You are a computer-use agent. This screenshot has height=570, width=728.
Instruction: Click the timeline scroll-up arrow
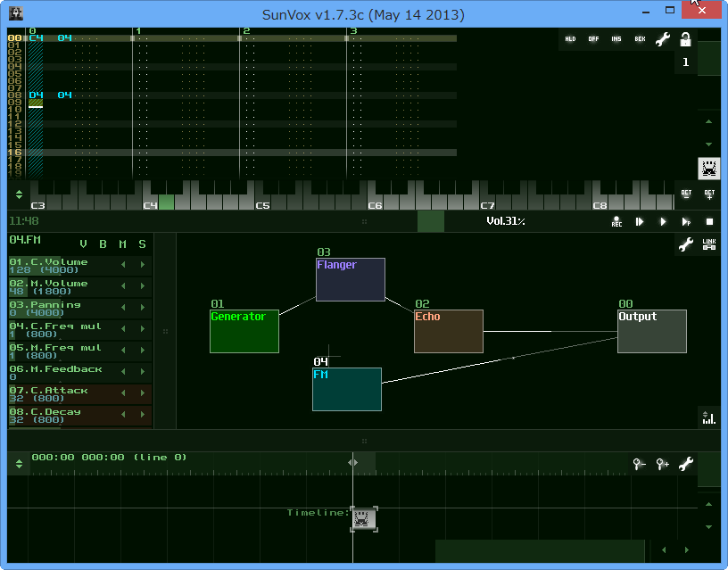708,504
